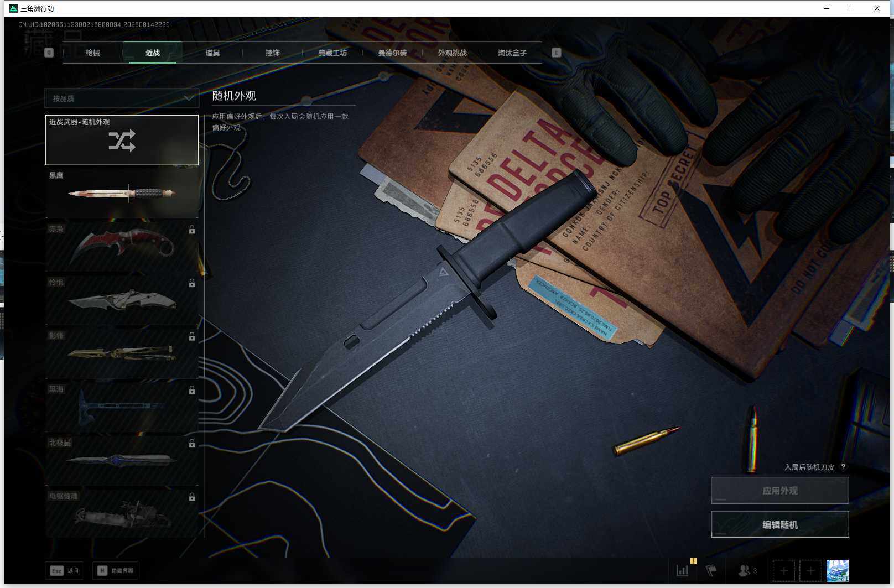Click the CN UID text at top
894x588 pixels.
coord(94,25)
